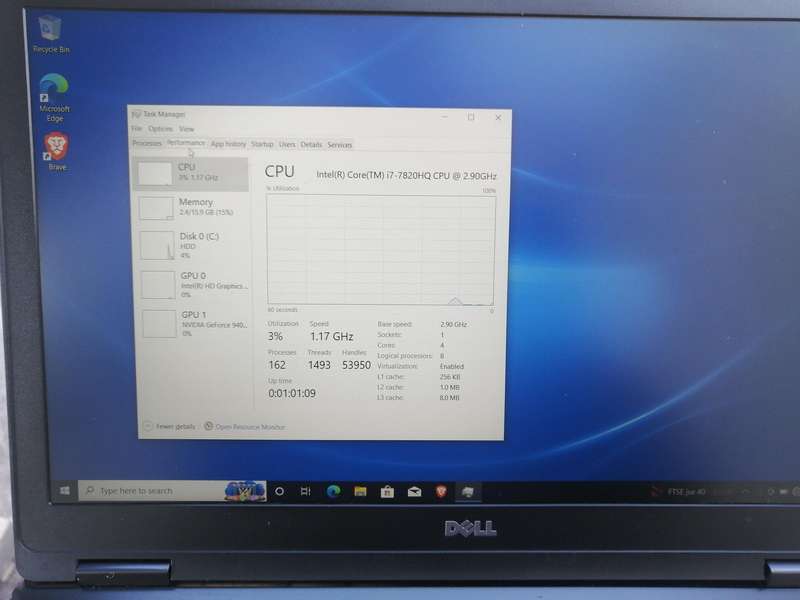Close the Task Manager window
Screen dimensions: 800x600
(498, 117)
